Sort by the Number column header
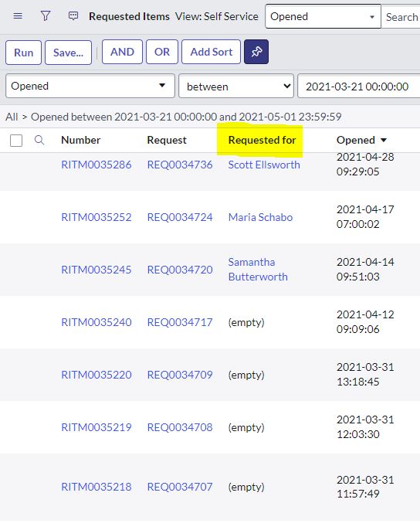The width and height of the screenshot is (420, 530). click(x=80, y=140)
